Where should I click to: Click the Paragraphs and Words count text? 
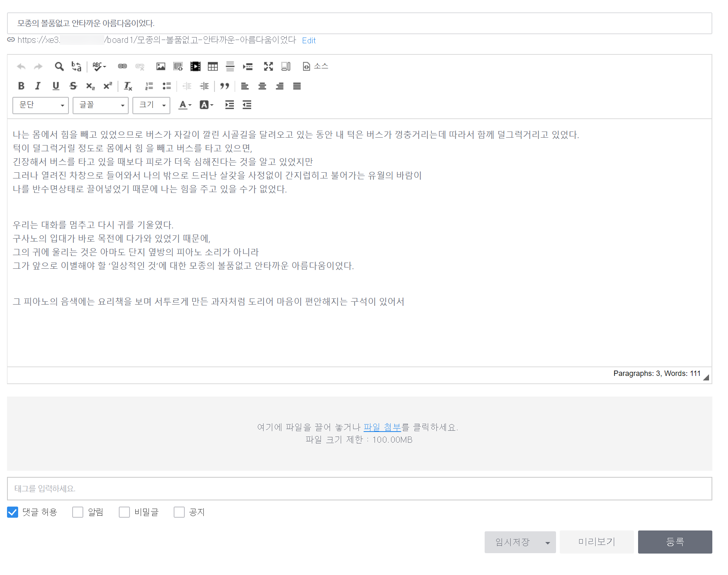657,373
